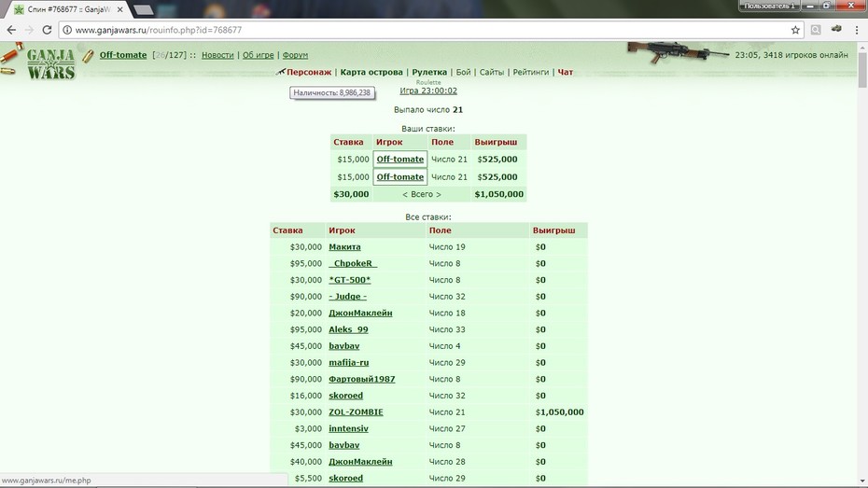Open player mafija-ru profile
The height and width of the screenshot is (488, 868).
349,363
